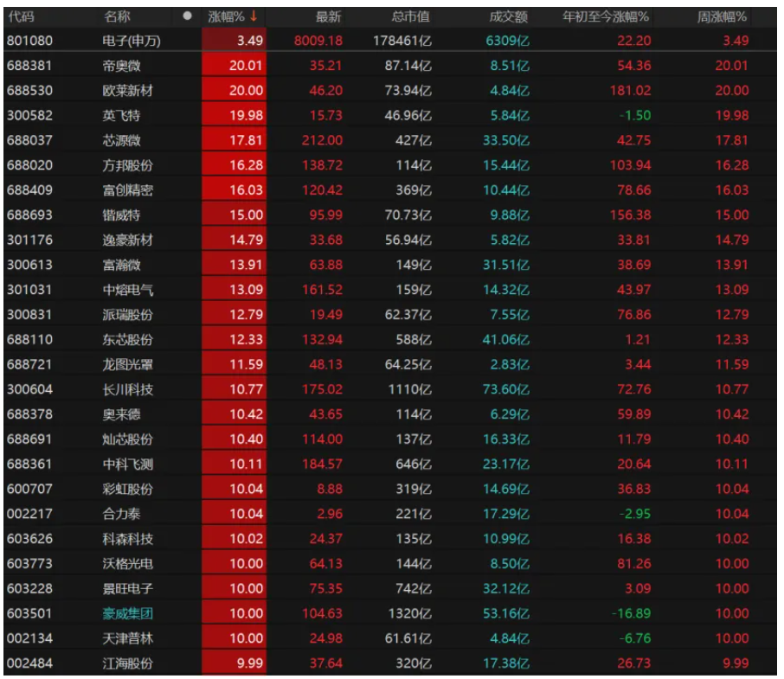Click the red 20.00 涨幅 cell for 欧莱新材
Screen dimensions: 784x679
[x=235, y=90]
